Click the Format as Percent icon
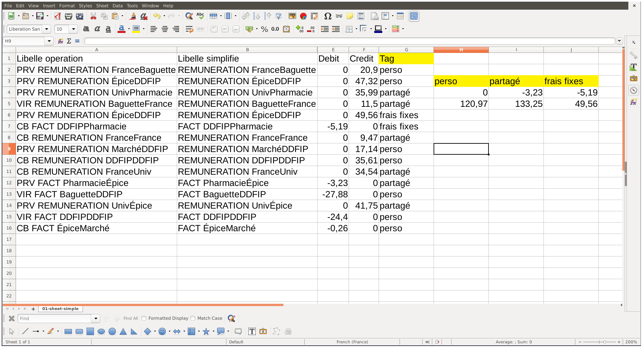The height and width of the screenshot is (349, 644). tap(264, 29)
